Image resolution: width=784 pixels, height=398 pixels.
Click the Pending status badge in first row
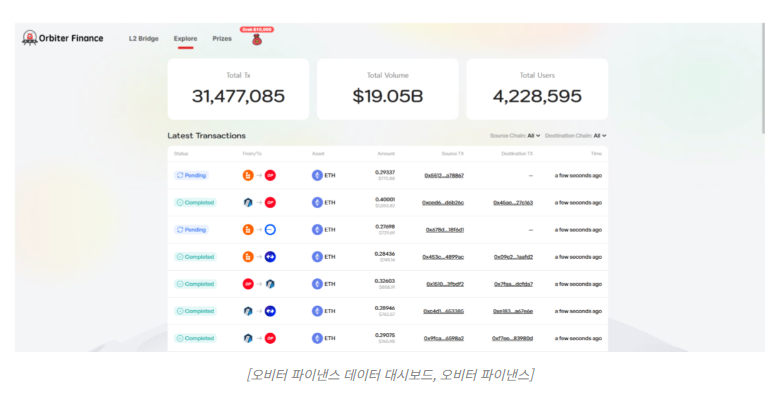pyautogui.click(x=191, y=176)
